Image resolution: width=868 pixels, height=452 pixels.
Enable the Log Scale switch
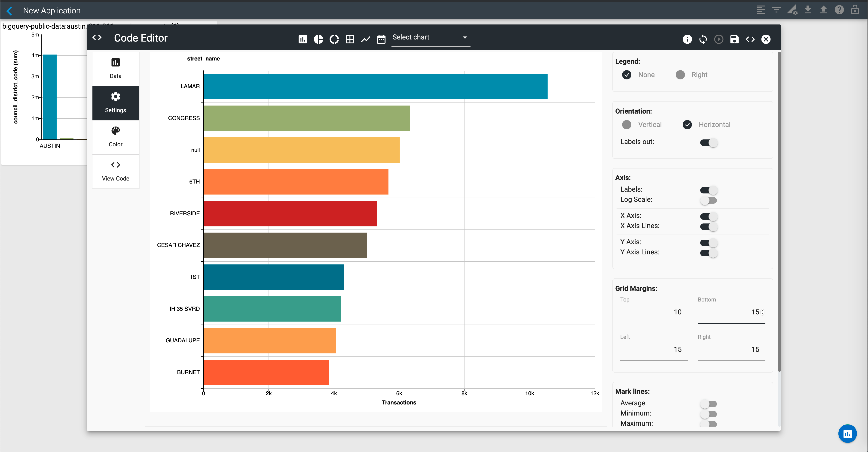click(709, 200)
